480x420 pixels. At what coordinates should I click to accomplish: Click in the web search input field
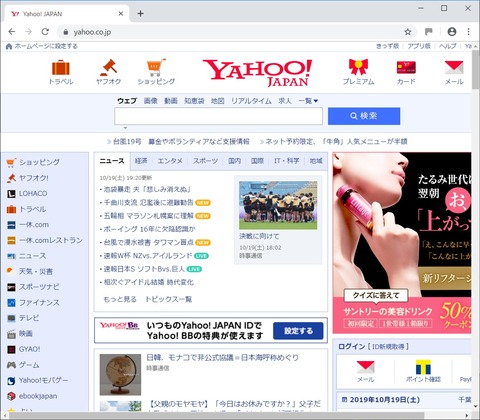pyautogui.click(x=219, y=116)
